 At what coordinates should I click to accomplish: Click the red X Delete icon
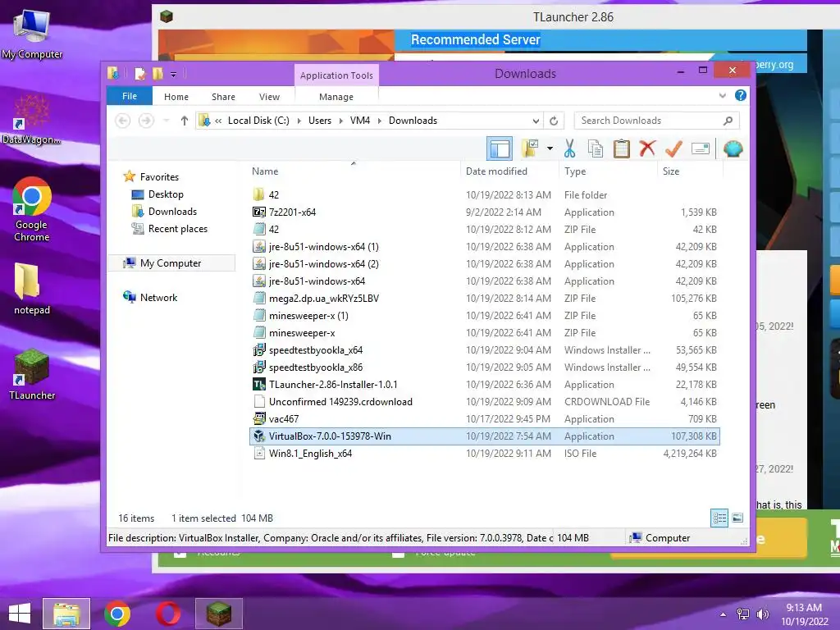tap(647, 148)
